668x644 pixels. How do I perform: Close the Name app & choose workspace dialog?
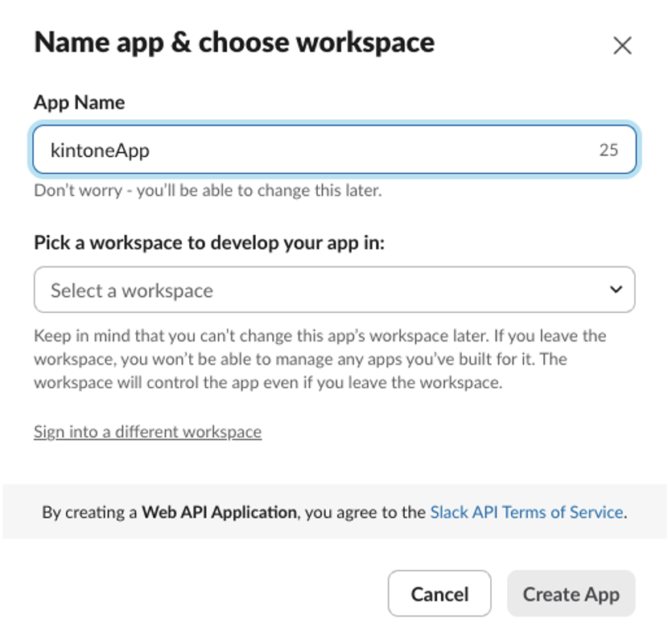(622, 45)
